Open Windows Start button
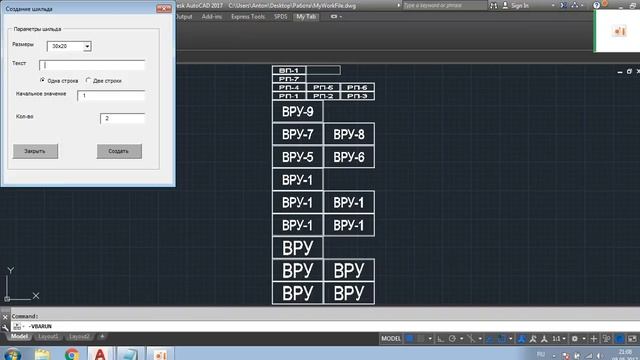 (x=13, y=353)
